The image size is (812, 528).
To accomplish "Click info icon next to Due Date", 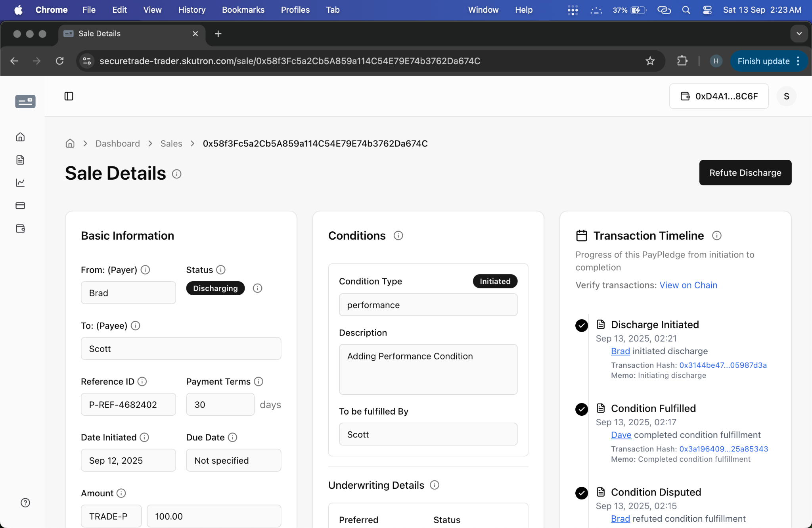I will click(233, 437).
